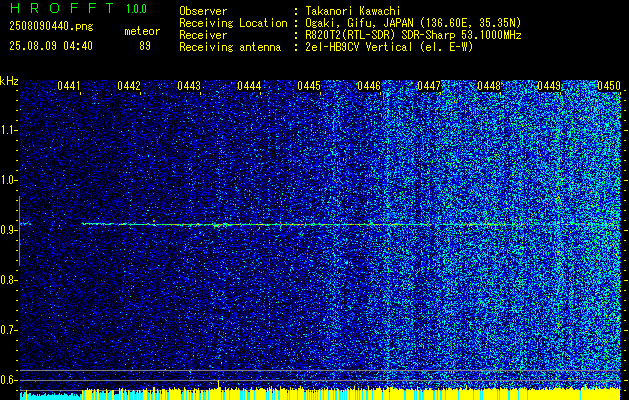629x400 pixels.
Task: Click the 0.7 kHz frequency label
Action: click(9, 330)
